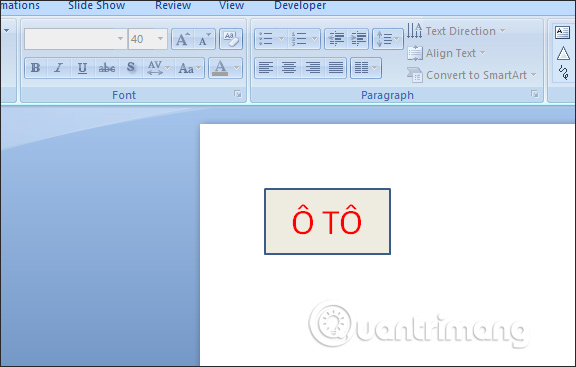Select the Ô TÔ button on slide
The width and height of the screenshot is (576, 367).
pyautogui.click(x=327, y=222)
